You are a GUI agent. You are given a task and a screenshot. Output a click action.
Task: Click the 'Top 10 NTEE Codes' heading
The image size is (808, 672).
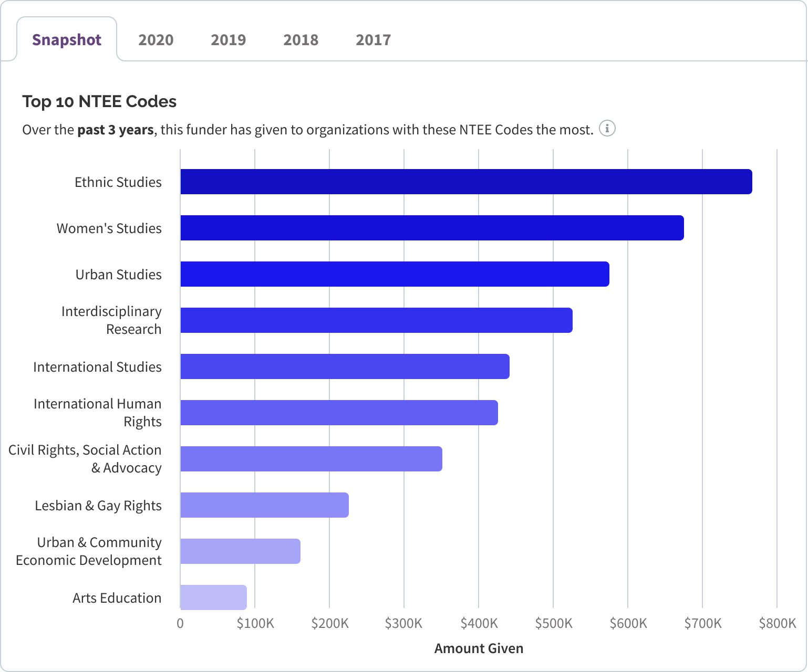[99, 101]
